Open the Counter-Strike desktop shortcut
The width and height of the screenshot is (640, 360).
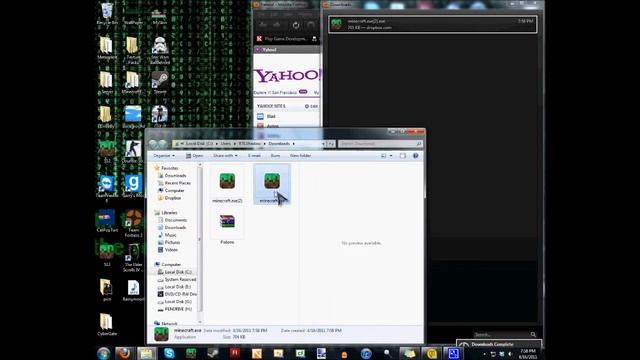click(x=133, y=151)
